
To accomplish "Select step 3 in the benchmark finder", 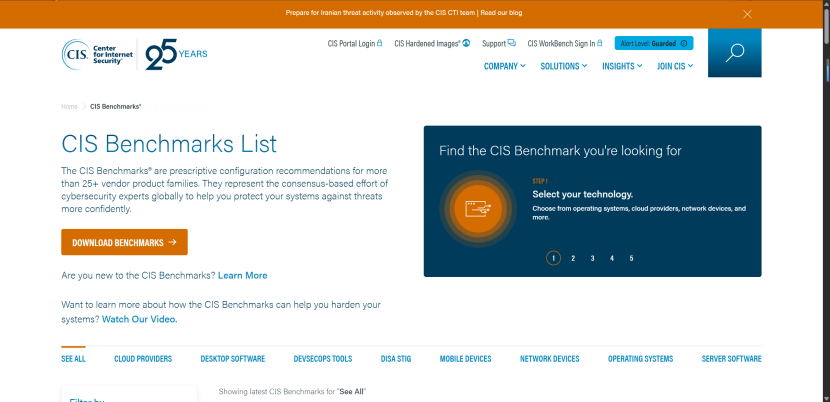I will [592, 258].
